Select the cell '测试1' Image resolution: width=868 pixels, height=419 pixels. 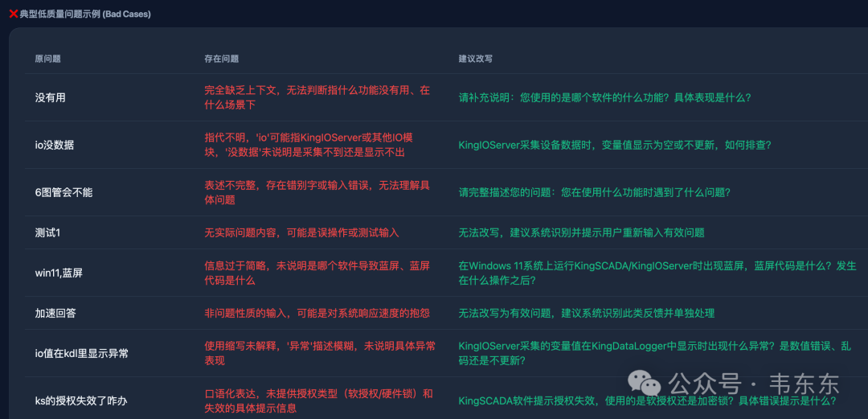[47, 232]
